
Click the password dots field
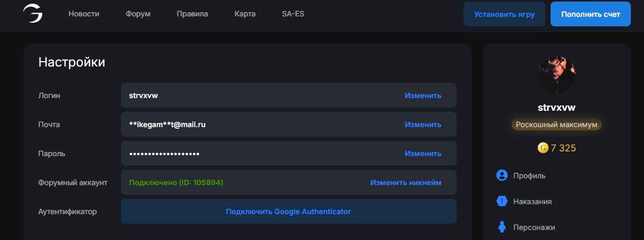click(x=289, y=153)
